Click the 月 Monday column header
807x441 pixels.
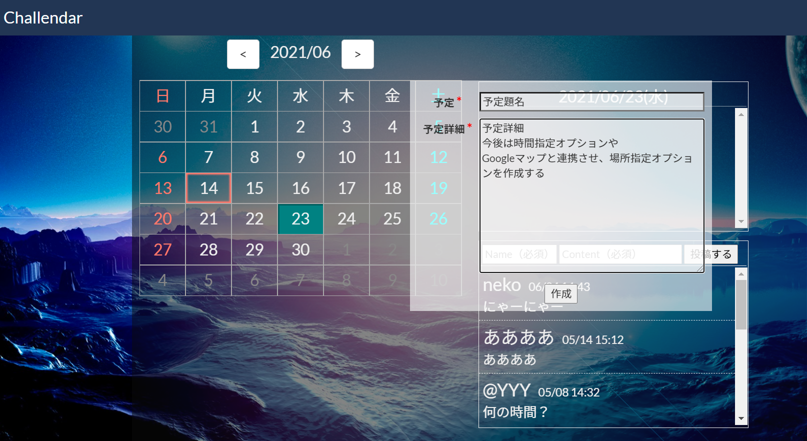[x=208, y=96]
